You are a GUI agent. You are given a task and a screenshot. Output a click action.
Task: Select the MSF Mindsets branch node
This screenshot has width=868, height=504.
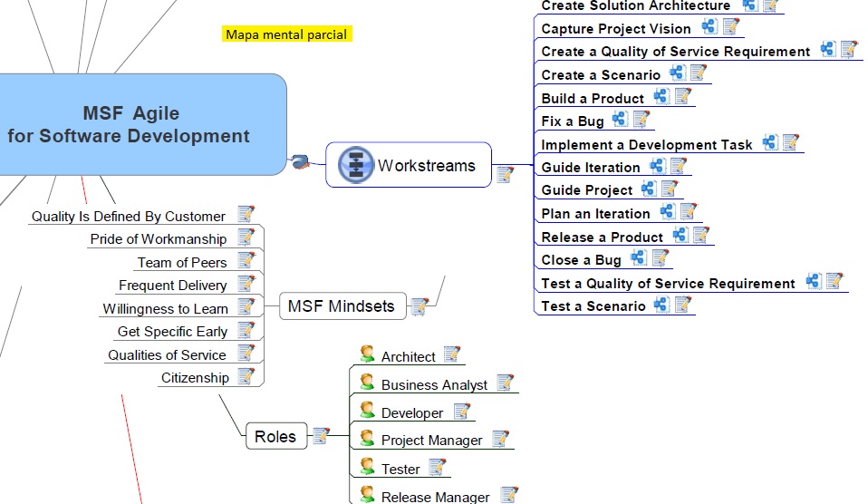[341, 306]
